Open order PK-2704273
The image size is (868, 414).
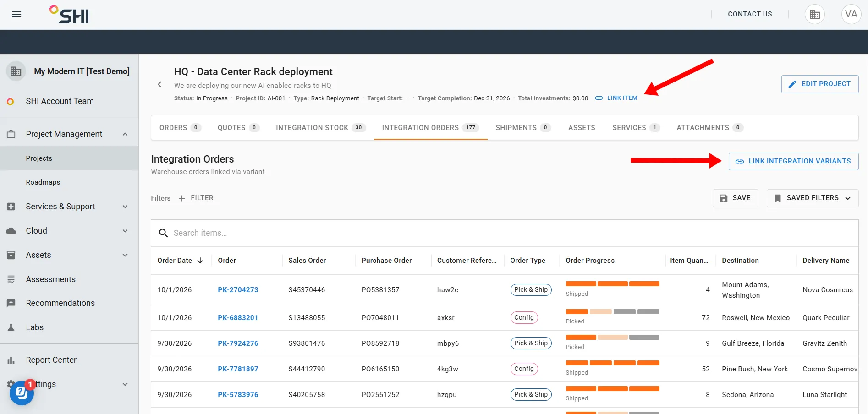pos(238,290)
